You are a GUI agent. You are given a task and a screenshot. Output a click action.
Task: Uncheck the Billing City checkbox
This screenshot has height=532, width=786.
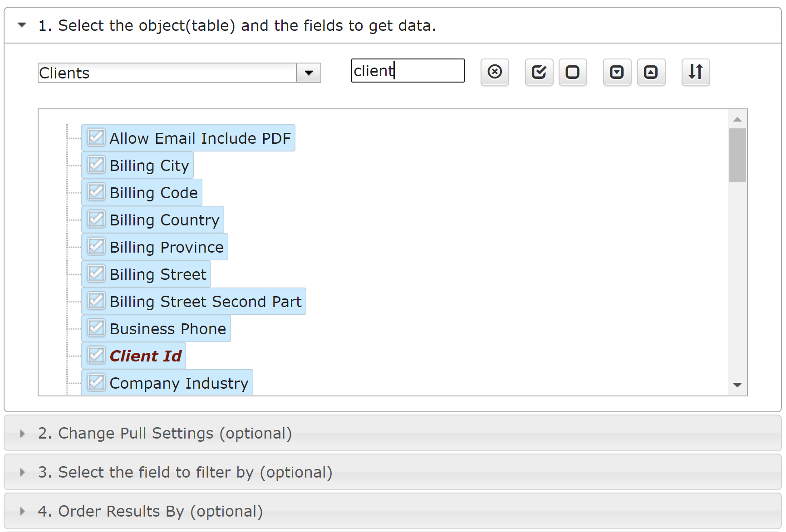pos(96,165)
